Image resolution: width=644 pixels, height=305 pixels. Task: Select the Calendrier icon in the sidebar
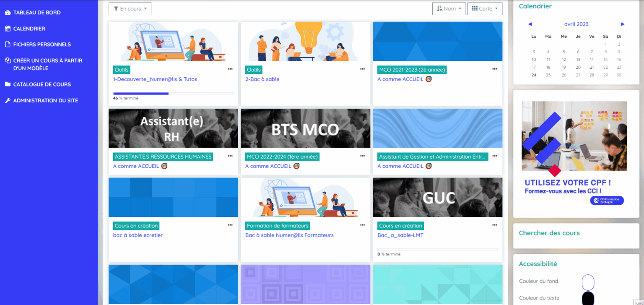(x=7, y=28)
